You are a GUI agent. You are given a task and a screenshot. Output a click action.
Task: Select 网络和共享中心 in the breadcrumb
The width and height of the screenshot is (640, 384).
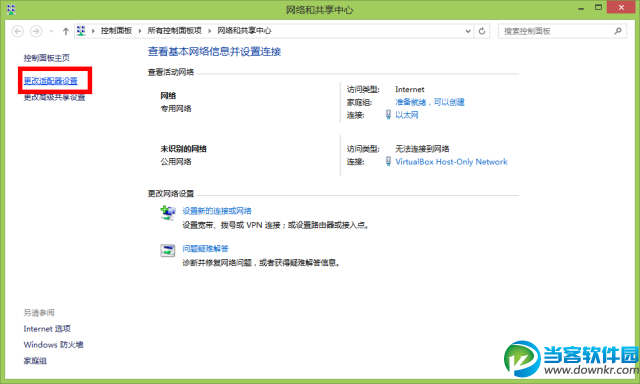pos(244,31)
